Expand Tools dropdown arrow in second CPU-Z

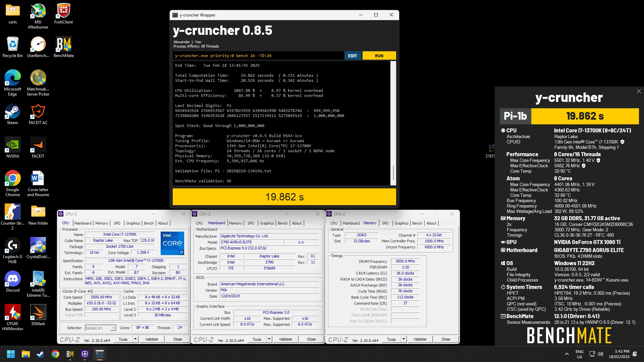269,339
